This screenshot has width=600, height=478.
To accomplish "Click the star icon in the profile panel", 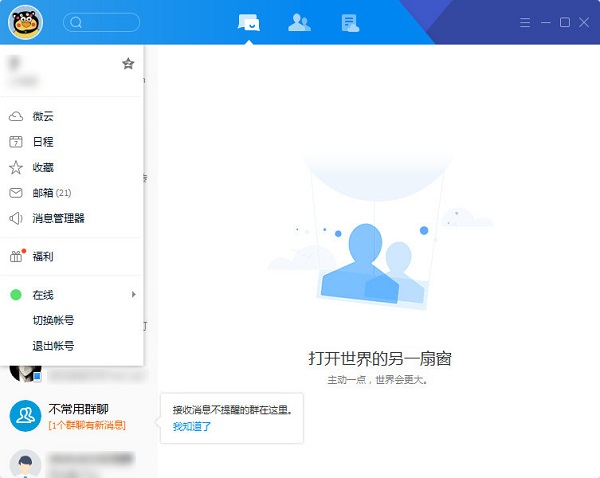I will click(128, 64).
